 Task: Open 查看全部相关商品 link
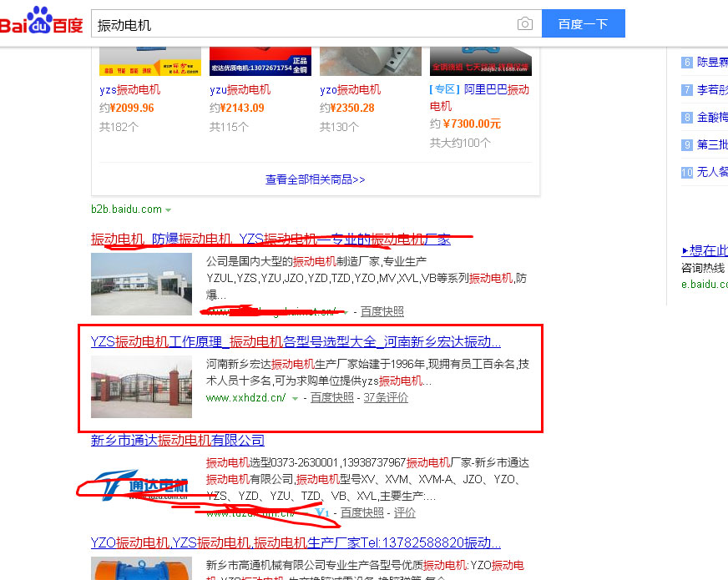[x=315, y=179]
